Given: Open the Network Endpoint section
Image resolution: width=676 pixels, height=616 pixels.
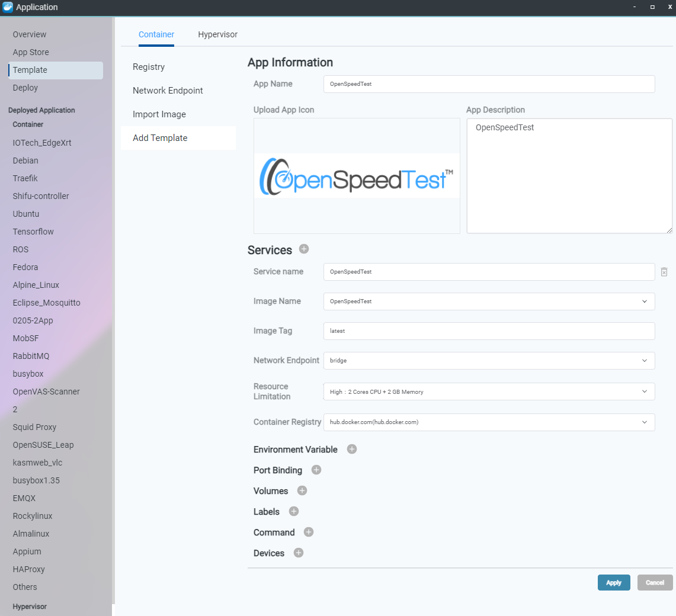Looking at the screenshot, I should [168, 91].
